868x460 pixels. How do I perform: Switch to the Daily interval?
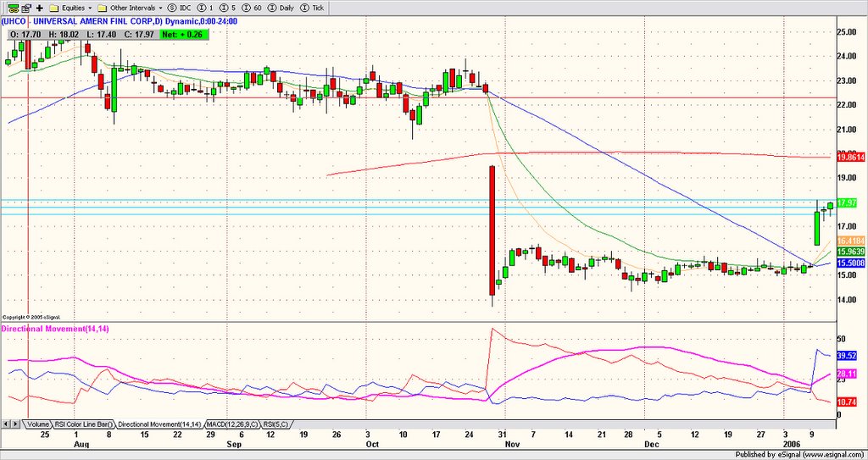(x=281, y=8)
